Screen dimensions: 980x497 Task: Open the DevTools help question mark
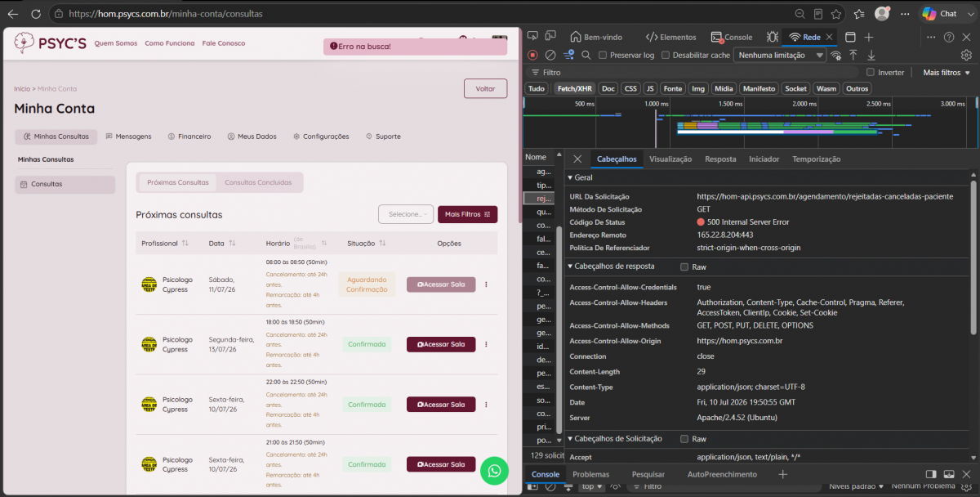(x=949, y=37)
